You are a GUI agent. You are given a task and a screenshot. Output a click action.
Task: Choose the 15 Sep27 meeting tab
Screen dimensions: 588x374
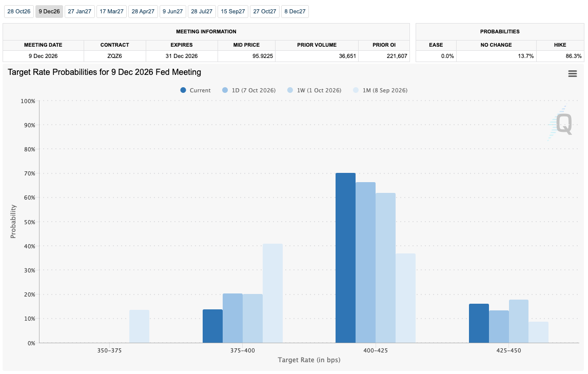point(233,11)
